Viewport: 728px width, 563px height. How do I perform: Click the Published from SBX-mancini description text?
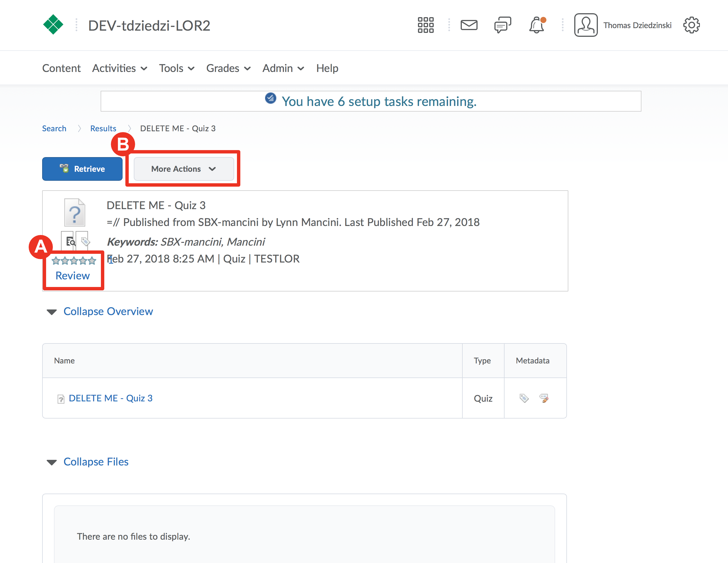[293, 222]
